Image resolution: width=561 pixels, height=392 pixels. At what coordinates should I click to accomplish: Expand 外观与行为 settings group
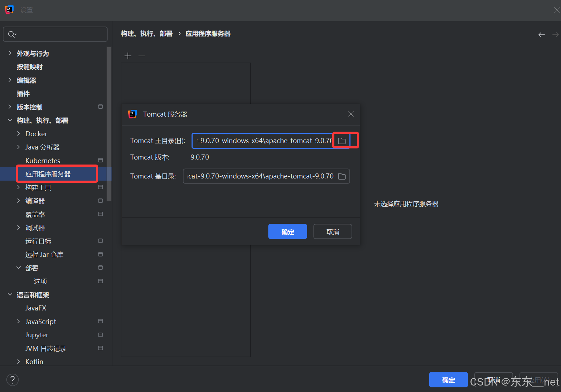[10, 53]
